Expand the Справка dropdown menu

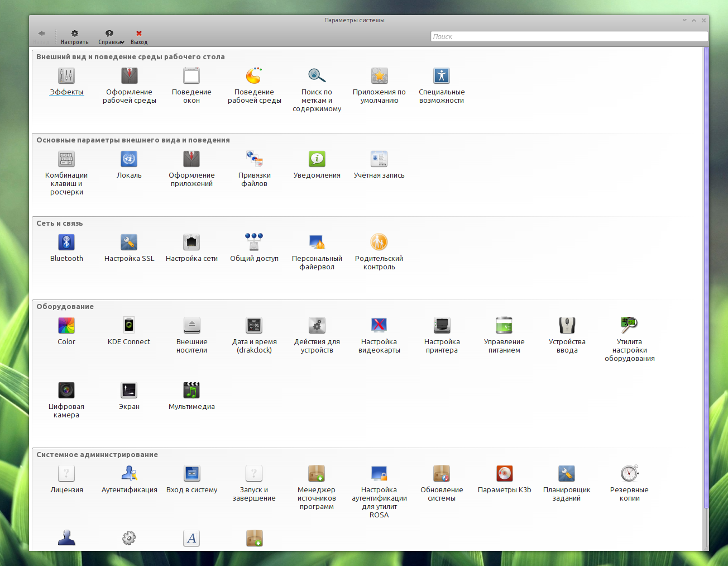[x=111, y=37]
